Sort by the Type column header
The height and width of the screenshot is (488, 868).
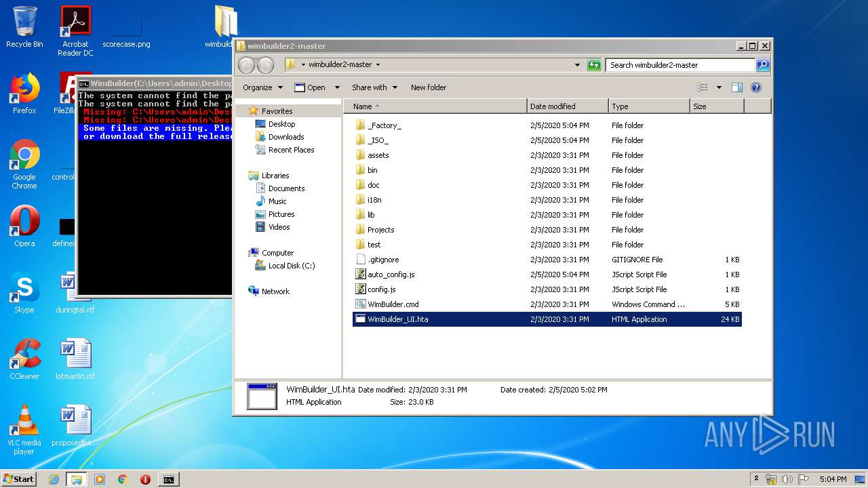(649, 106)
